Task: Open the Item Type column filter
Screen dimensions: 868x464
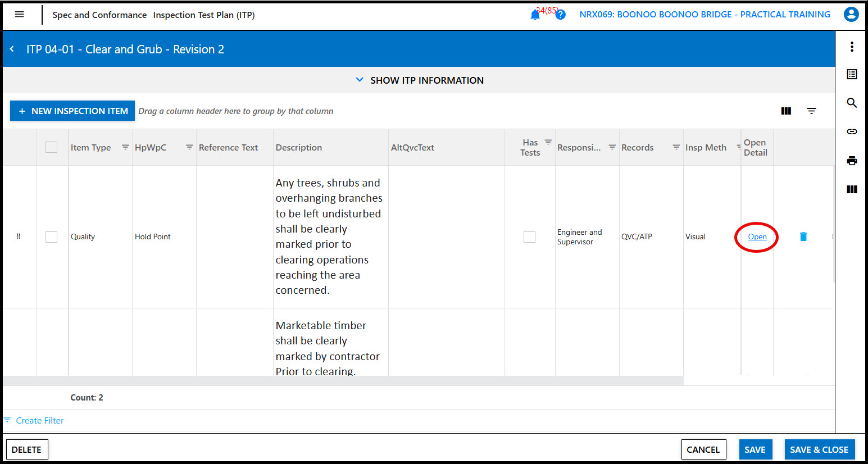Action: point(125,147)
